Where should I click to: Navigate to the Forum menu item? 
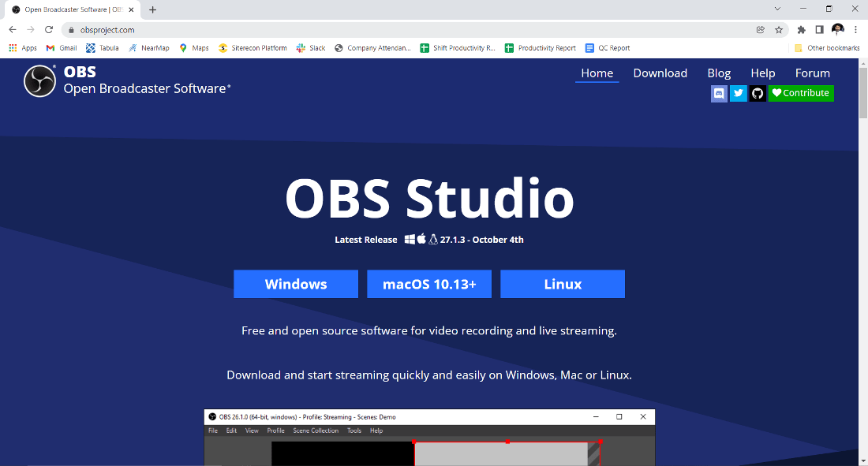812,73
